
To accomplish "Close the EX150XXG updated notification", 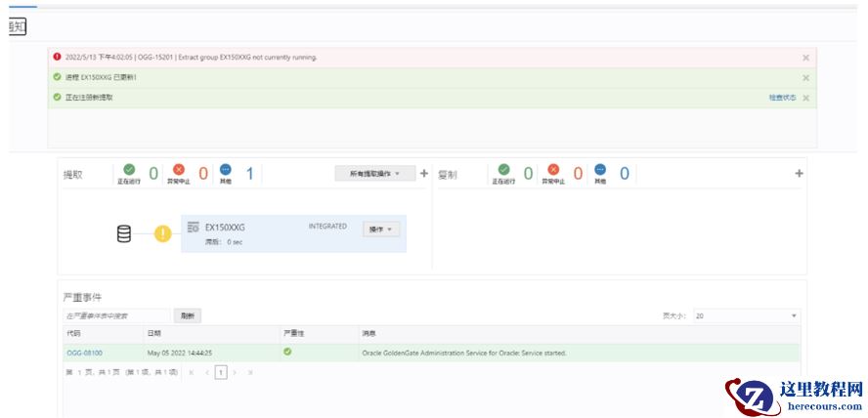I will point(805,78).
